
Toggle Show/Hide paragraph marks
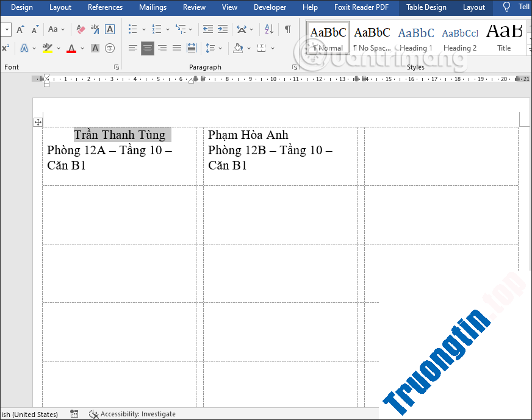[287, 29]
